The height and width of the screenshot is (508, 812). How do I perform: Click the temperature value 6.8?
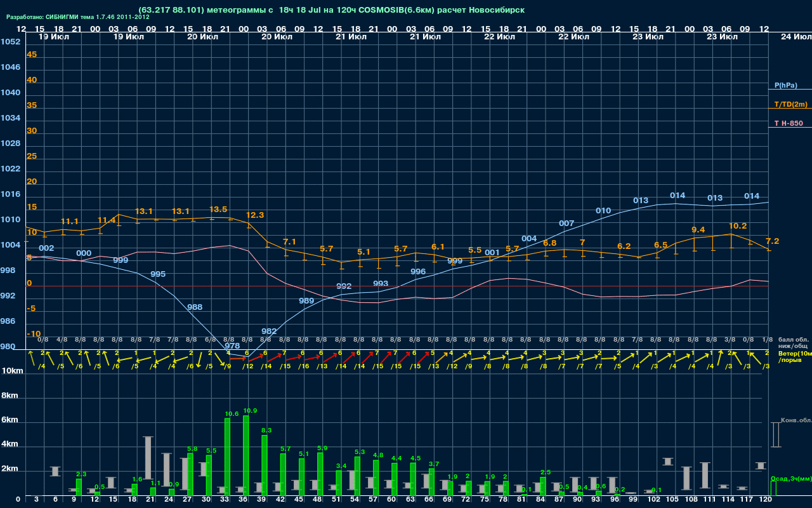point(550,243)
